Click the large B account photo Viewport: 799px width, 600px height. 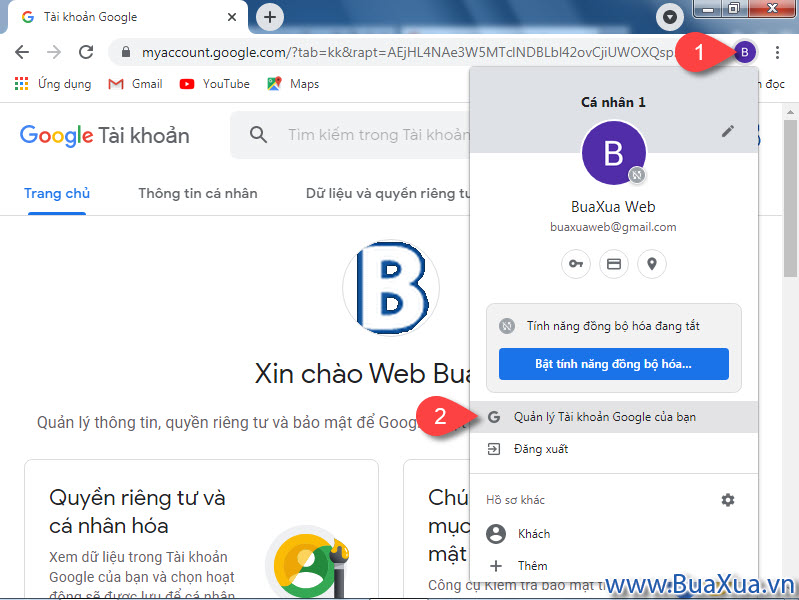391,289
